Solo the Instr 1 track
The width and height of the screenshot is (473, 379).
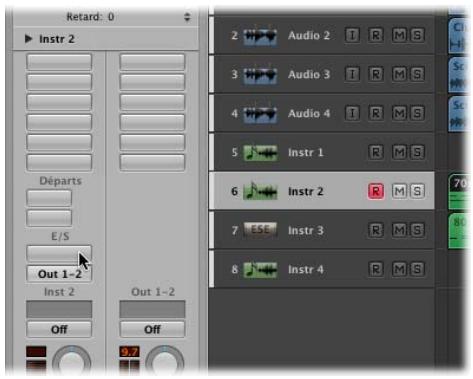pyautogui.click(x=417, y=152)
